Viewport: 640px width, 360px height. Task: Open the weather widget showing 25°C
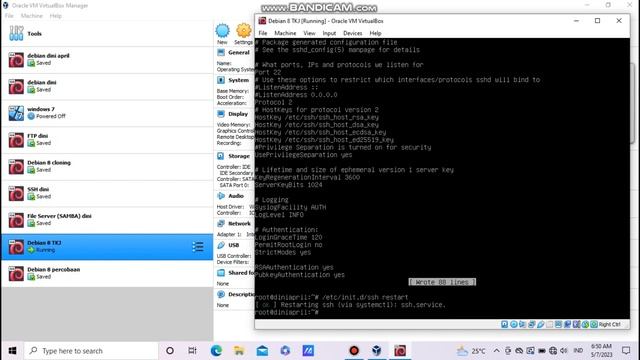471,351
